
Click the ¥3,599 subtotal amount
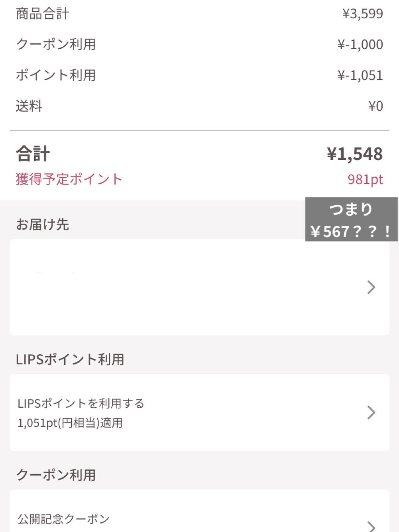click(362, 14)
